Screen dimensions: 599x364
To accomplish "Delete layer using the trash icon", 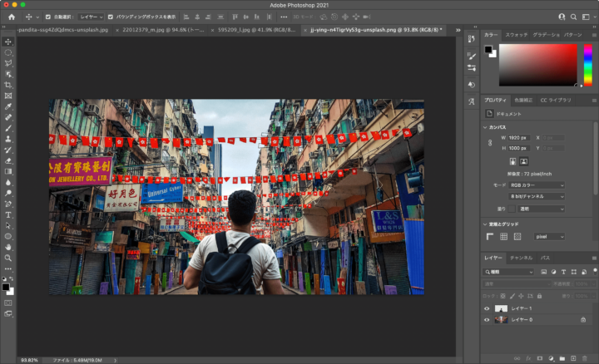I will coord(584,358).
